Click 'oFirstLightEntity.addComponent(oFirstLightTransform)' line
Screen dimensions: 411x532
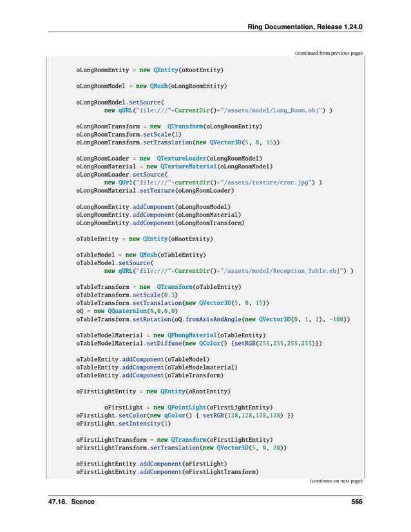(167, 472)
